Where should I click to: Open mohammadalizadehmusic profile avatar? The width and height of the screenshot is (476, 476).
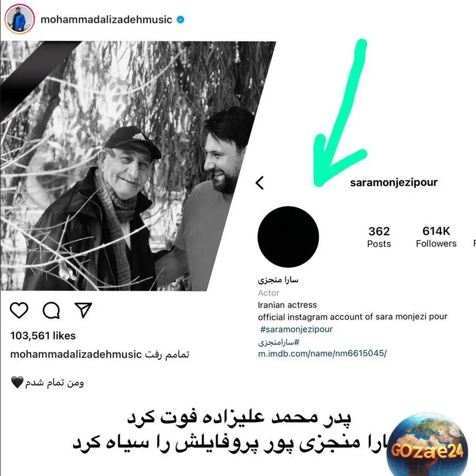pos(20,19)
